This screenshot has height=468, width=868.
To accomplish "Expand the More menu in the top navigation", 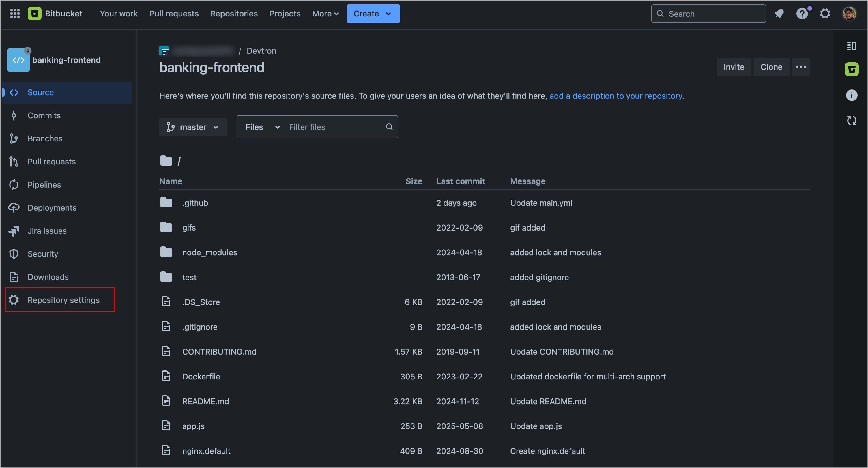I will [x=325, y=14].
